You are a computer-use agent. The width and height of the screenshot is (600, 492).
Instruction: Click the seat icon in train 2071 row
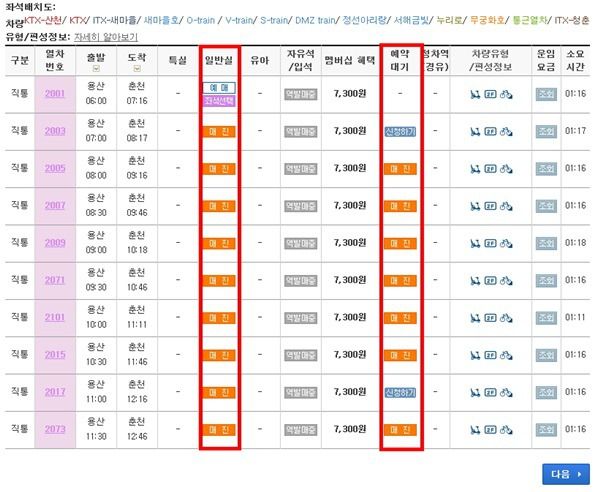pyautogui.click(x=475, y=281)
